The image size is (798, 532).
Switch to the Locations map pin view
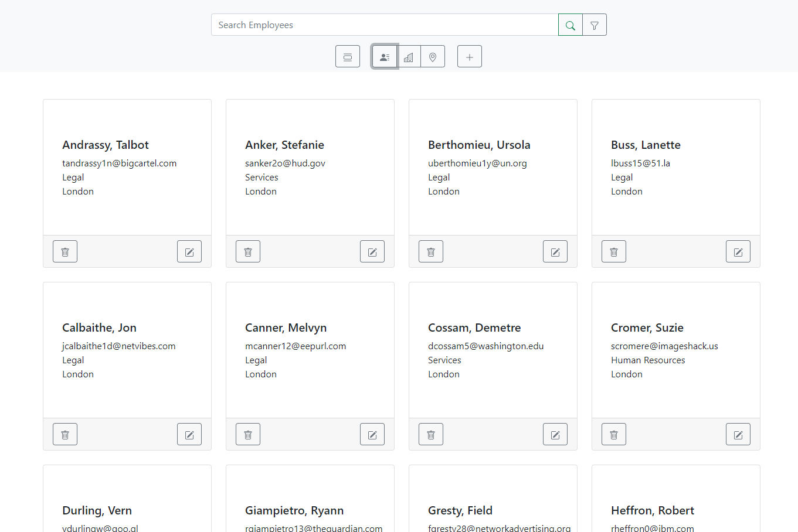(x=432, y=56)
